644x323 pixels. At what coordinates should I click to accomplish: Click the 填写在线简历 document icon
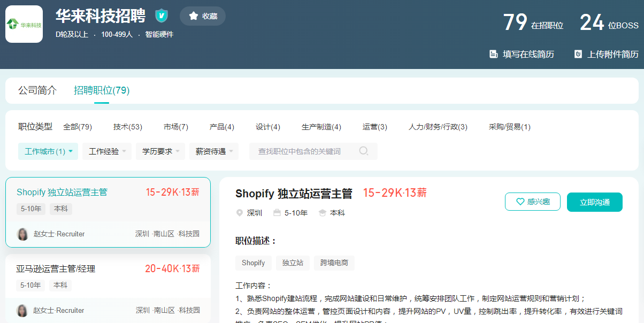[494, 54]
